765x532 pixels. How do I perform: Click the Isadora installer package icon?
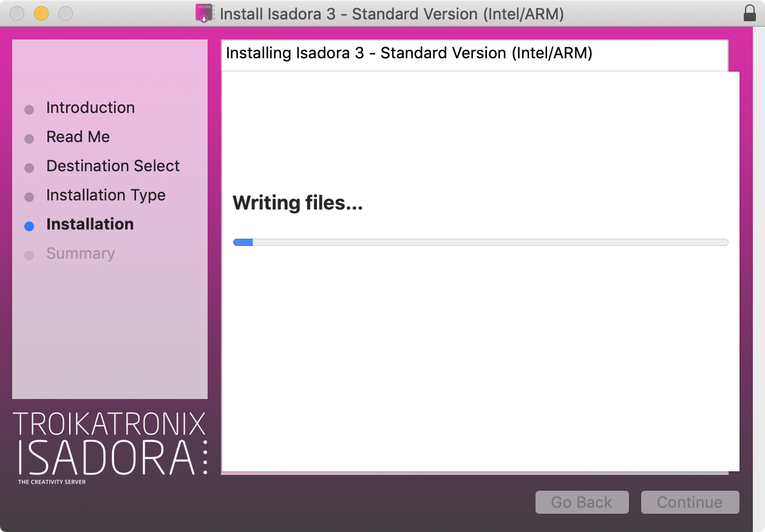point(205,13)
